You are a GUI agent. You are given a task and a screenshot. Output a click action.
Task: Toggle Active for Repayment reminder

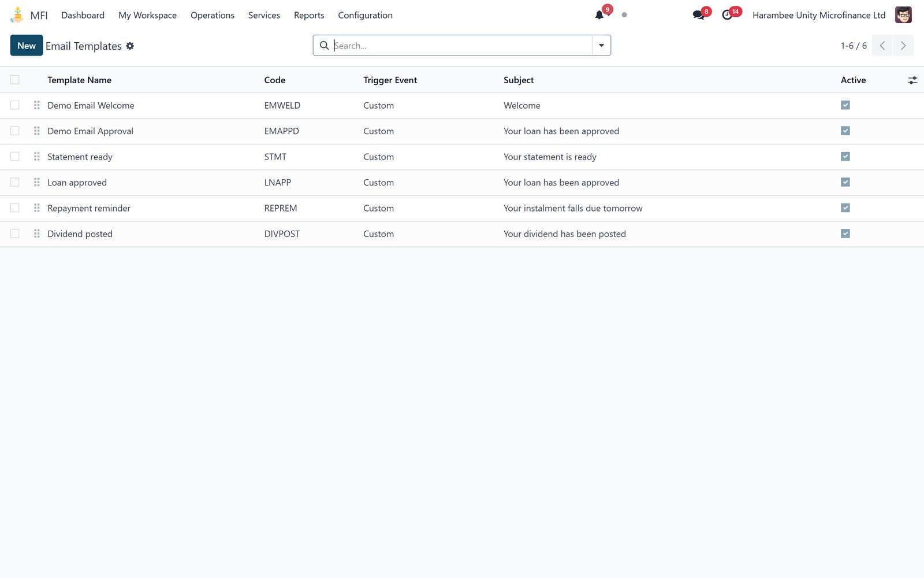point(845,208)
